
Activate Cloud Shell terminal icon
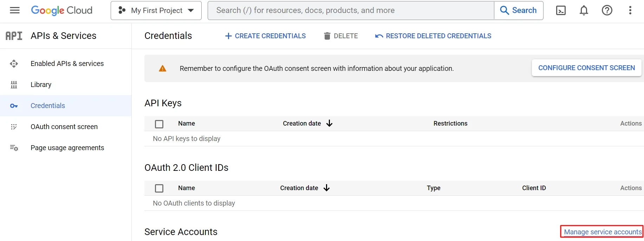(x=561, y=11)
